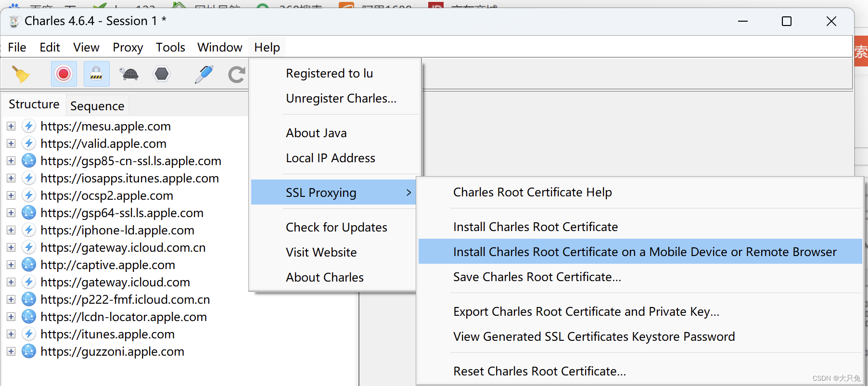
Task: Expand the gsp64-ssl.ls.apple.com node
Action: pos(11,213)
